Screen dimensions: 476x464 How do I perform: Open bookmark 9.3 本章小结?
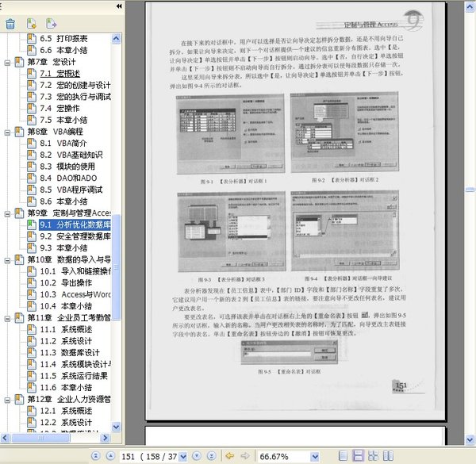[x=63, y=248]
